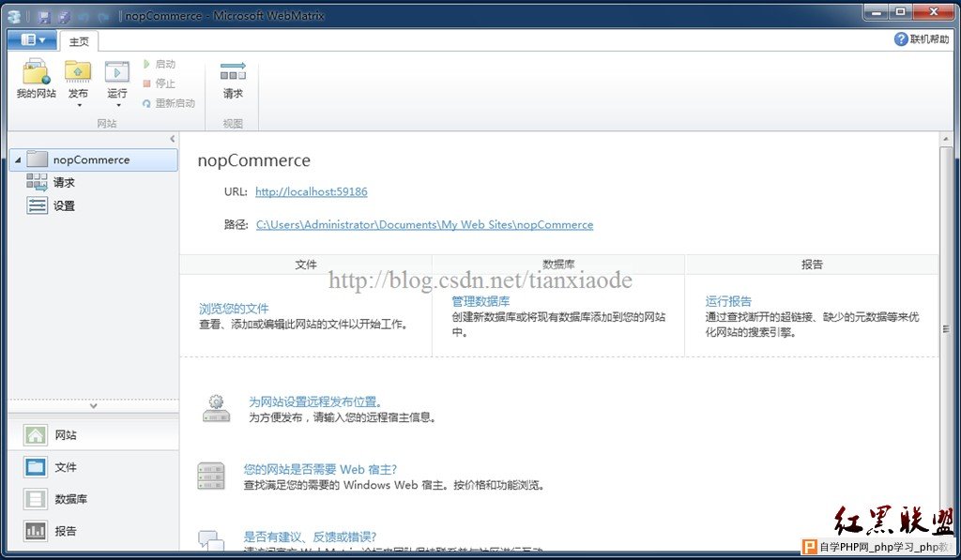The height and width of the screenshot is (560, 961).
Task: Click the nopCommerce page heading
Action: 253,160
